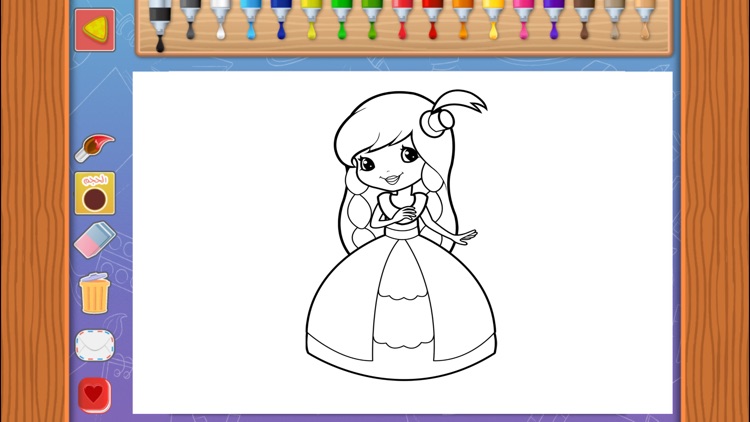Send the drawing via the envelope icon
This screenshot has height=422, width=750.
(x=95, y=345)
